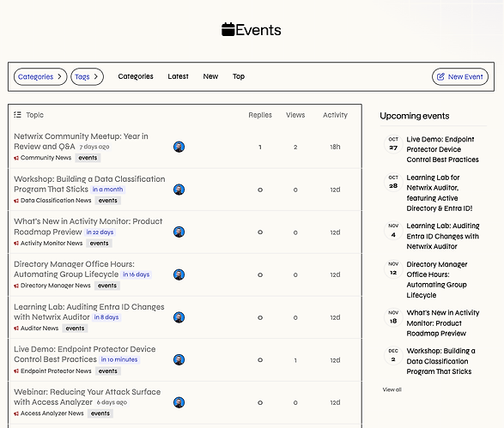
Task: Open upcoming Workshop: Building a Data Classification event
Action: point(440,361)
